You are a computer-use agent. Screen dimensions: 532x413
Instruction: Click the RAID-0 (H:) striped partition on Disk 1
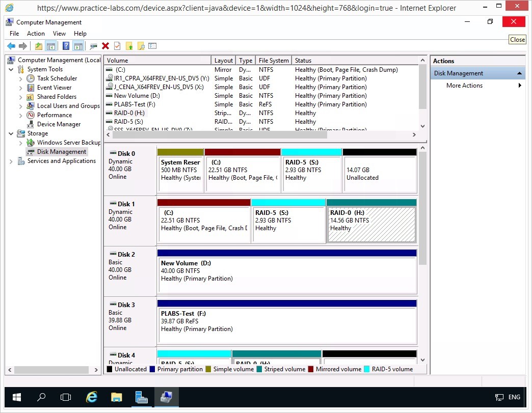click(x=371, y=224)
